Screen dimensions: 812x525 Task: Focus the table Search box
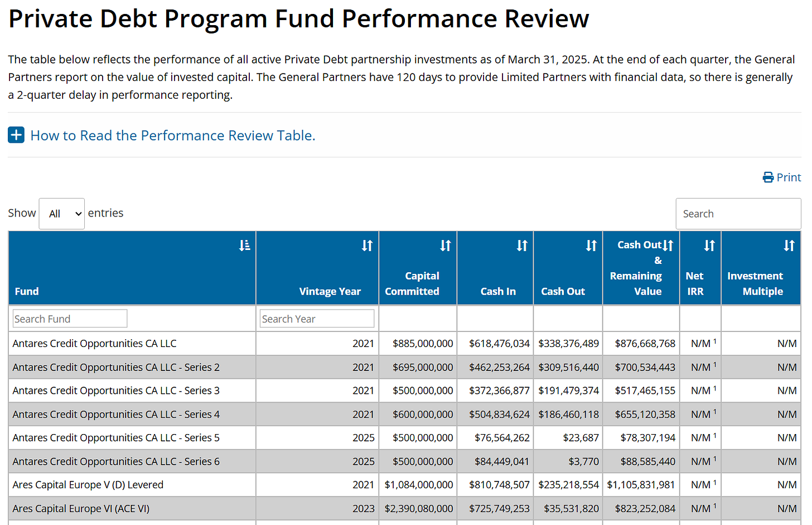click(738, 214)
